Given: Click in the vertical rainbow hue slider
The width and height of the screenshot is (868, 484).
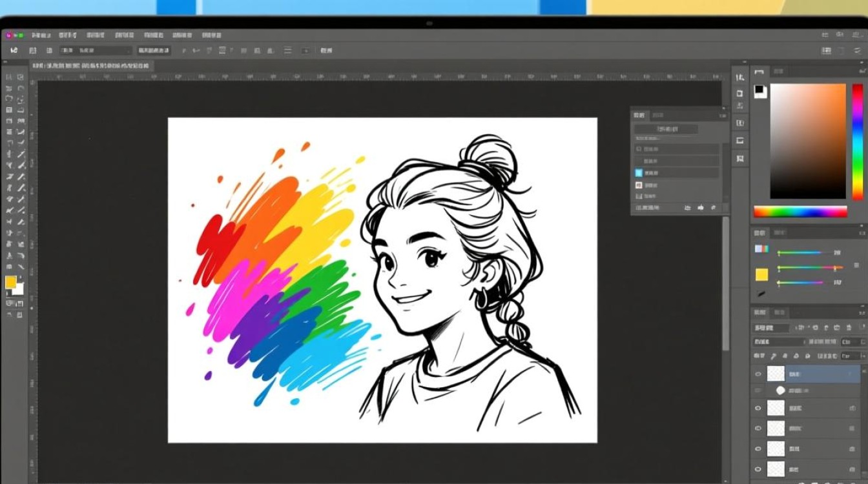Looking at the screenshot, I should pyautogui.click(x=857, y=141).
